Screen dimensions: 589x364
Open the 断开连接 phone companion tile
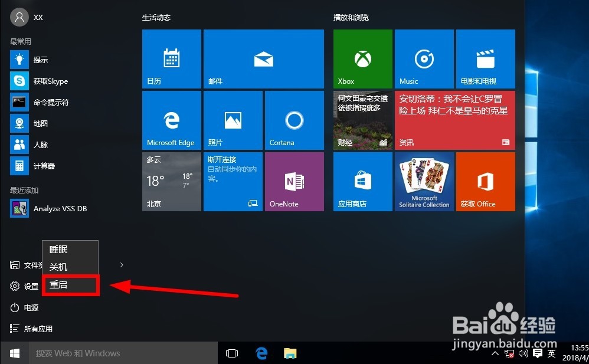[x=233, y=182]
